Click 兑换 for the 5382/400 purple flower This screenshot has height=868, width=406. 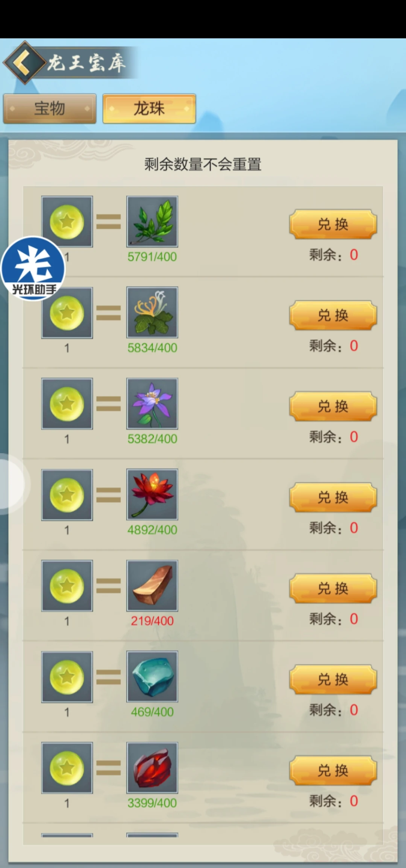point(333,406)
